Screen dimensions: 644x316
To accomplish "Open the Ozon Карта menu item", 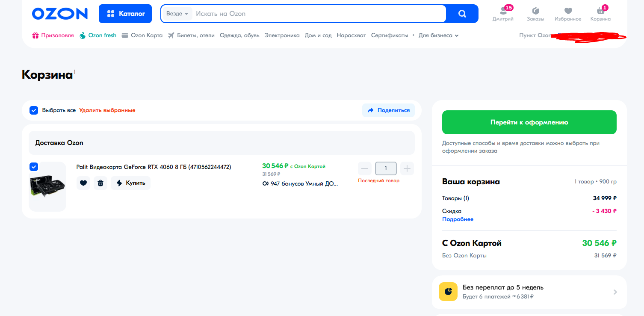I will [142, 35].
